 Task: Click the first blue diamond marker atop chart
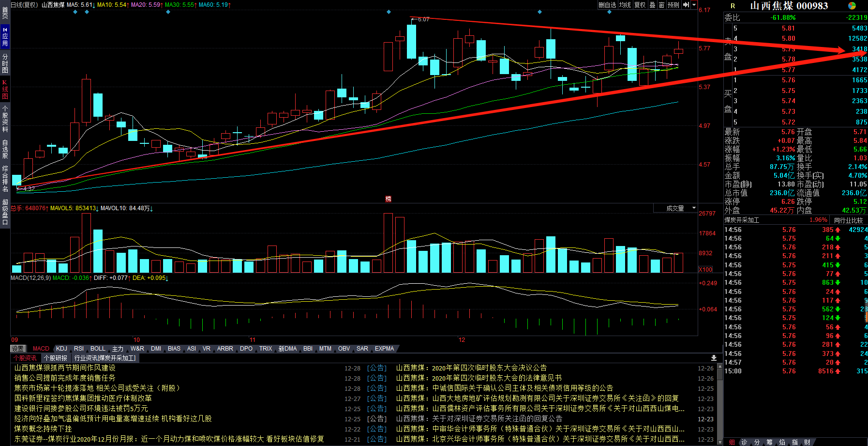click(75, 12)
